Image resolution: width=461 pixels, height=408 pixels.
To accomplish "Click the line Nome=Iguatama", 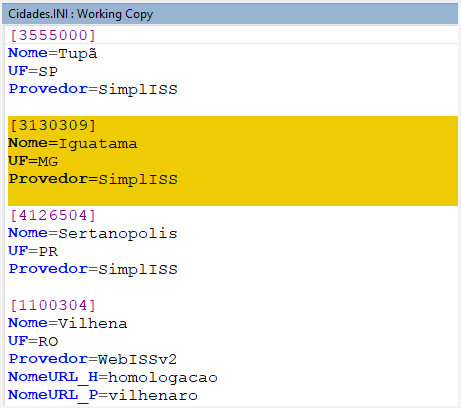I will [73, 143].
